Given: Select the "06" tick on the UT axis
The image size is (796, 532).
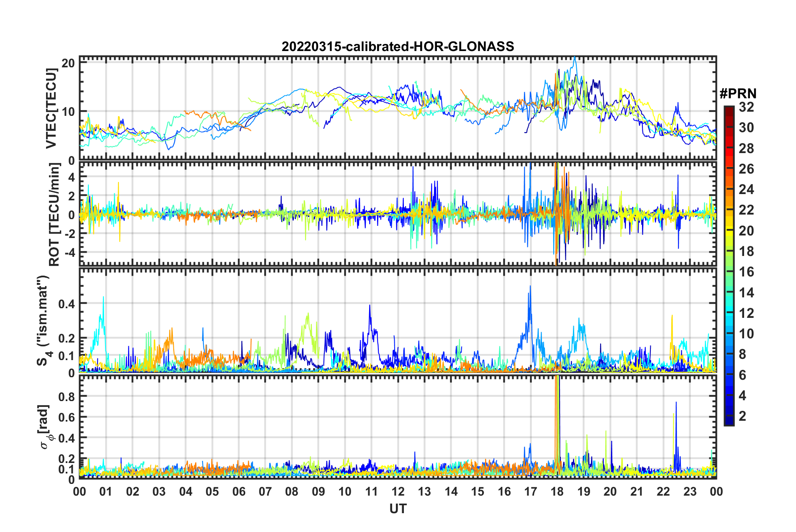Looking at the screenshot, I should [x=239, y=491].
